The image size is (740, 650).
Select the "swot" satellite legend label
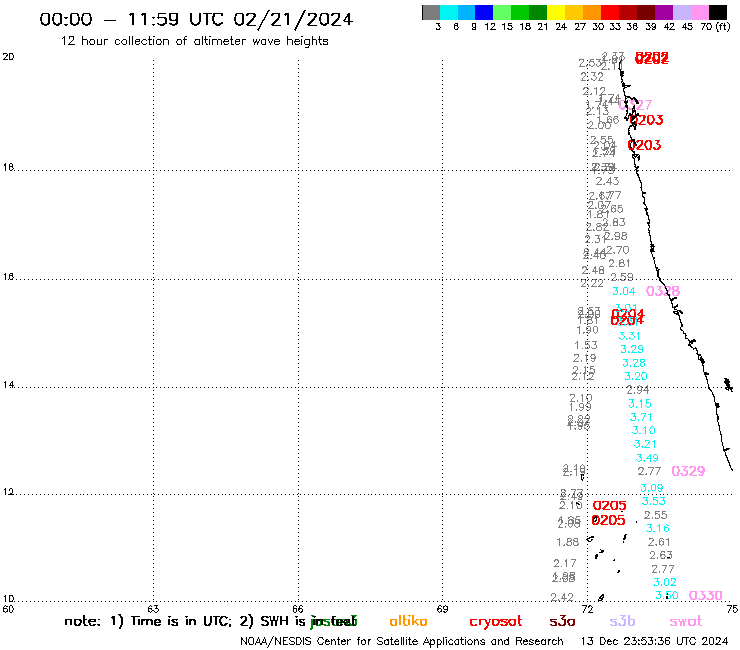click(x=686, y=622)
